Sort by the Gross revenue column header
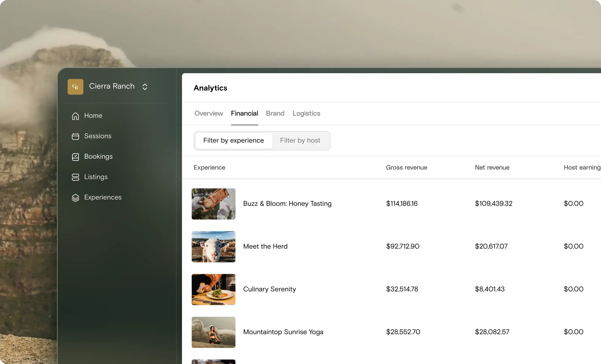 [x=406, y=167]
